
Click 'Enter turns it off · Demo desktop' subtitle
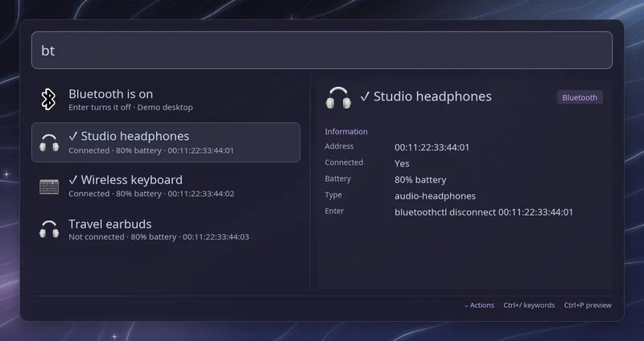[x=130, y=108]
